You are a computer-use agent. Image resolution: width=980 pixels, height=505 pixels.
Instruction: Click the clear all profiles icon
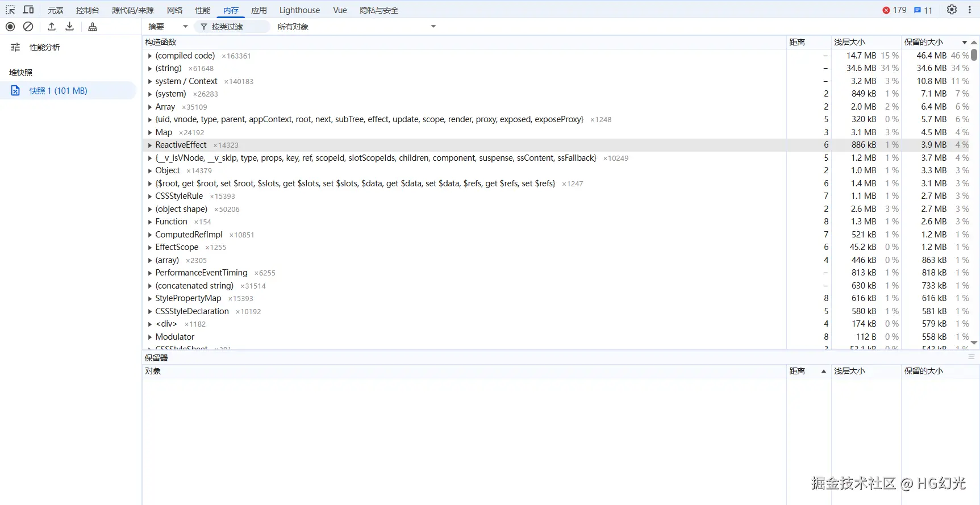coord(28,27)
